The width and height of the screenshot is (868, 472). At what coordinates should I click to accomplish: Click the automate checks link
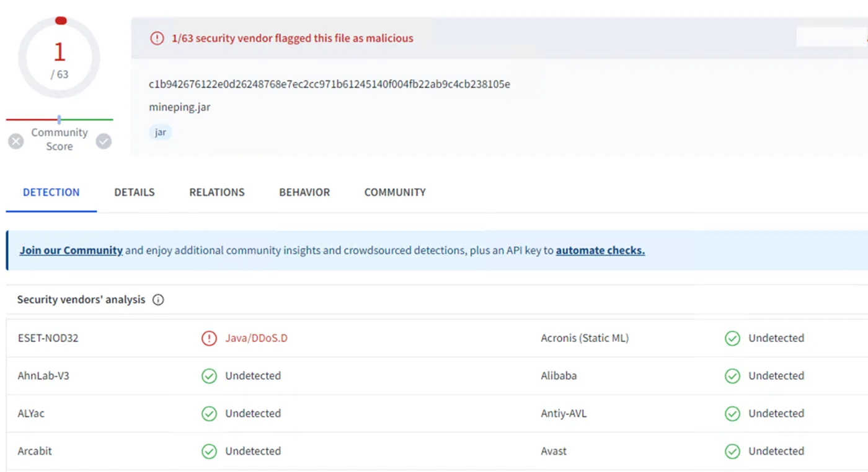tap(600, 251)
